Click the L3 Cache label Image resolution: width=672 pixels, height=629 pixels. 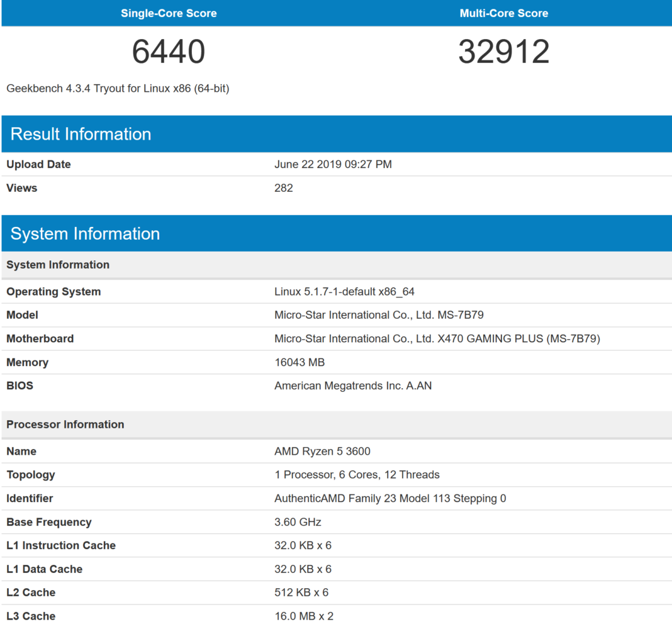[x=31, y=616]
